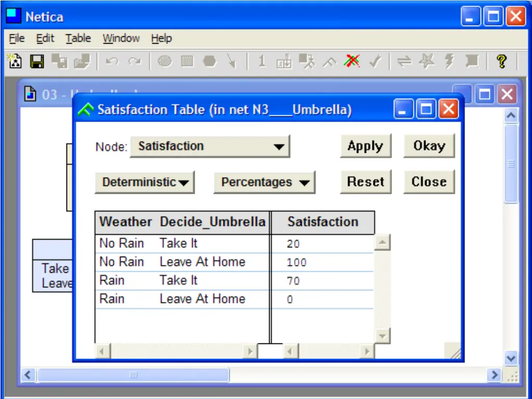
Task: Open the Table menu
Action: click(x=78, y=38)
